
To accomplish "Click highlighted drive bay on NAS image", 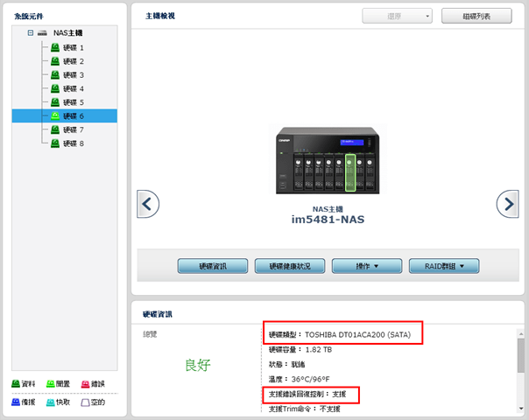I will coord(352,172).
